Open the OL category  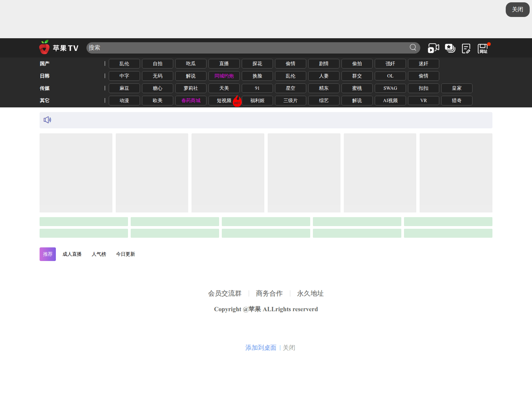pos(390,76)
